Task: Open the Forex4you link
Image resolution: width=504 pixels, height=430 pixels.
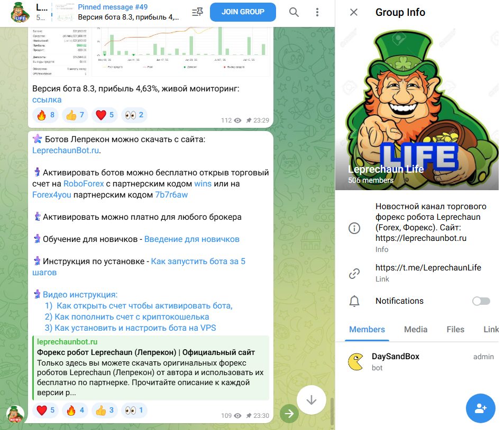Action: click(51, 195)
